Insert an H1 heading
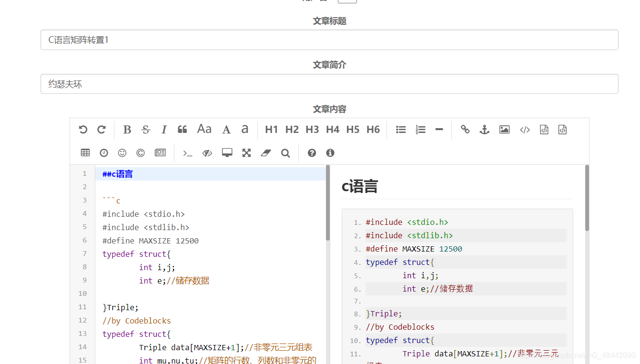This screenshot has width=640, height=364. tap(272, 130)
